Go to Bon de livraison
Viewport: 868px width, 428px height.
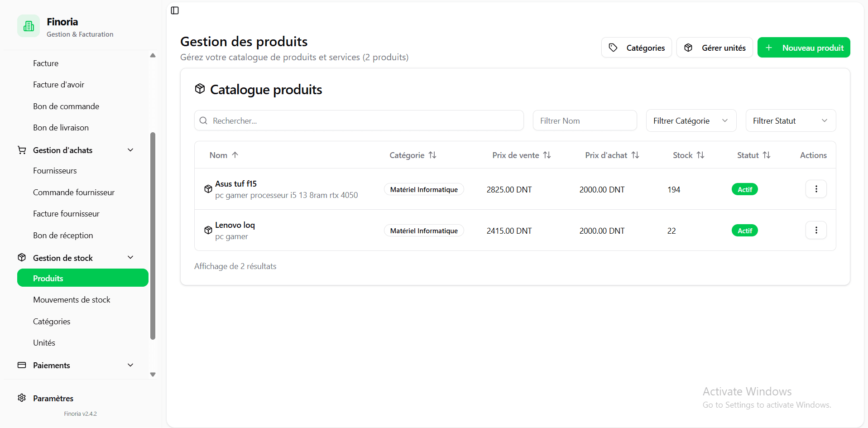pos(61,128)
